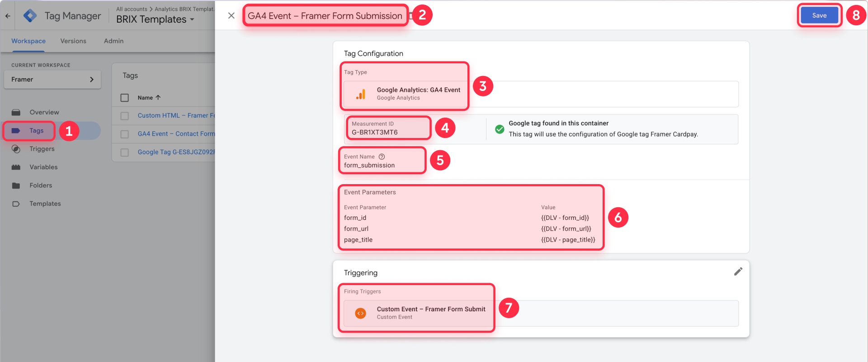Tick the Custom HTML – Framer tag checkbox

point(125,116)
